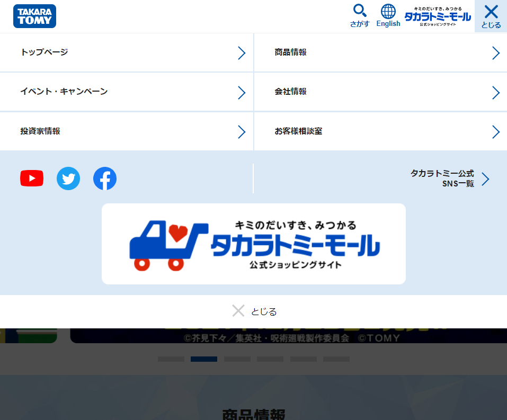Open the YouTube icon
507x420 pixels.
tap(32, 178)
